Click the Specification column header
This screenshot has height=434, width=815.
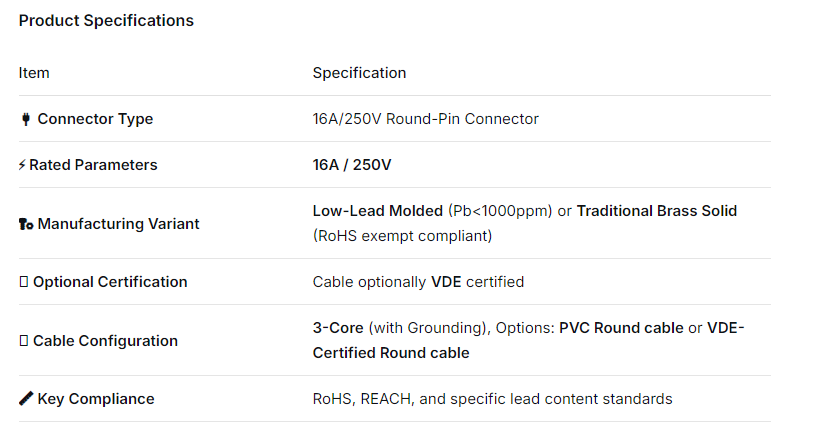359,73
